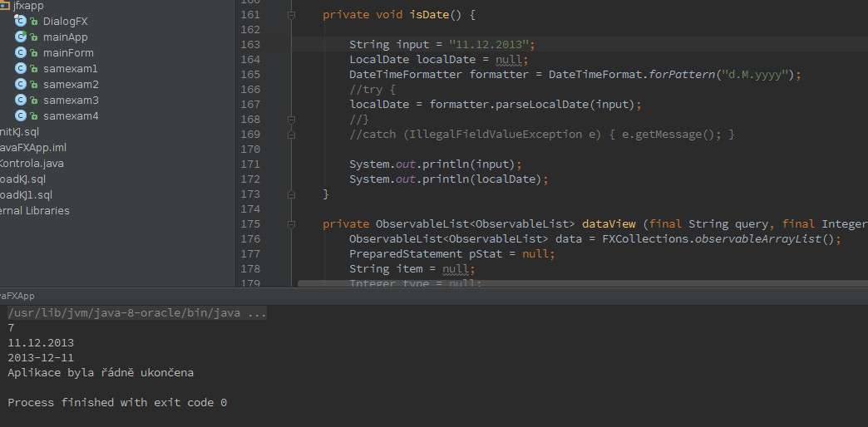Click the green lock icon beside samexam4
Image resolution: width=868 pixels, height=427 pixels.
(34, 116)
